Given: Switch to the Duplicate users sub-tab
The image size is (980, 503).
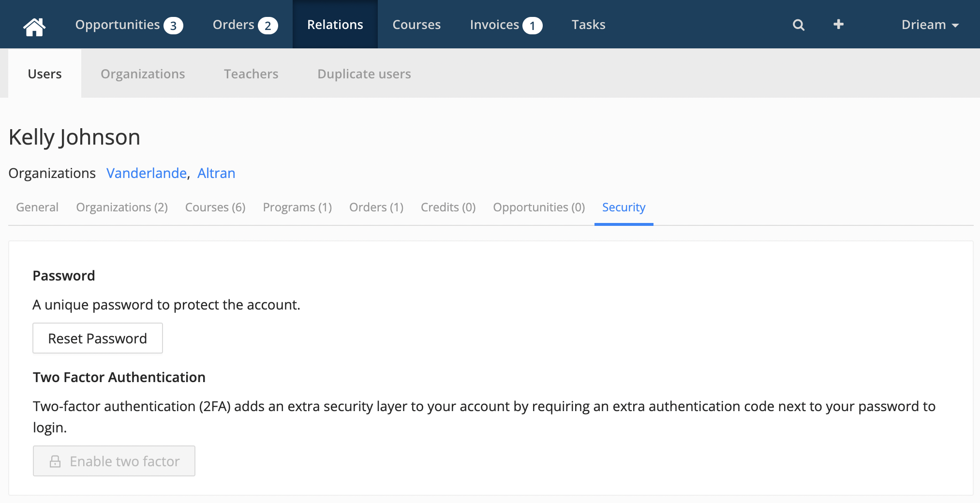Looking at the screenshot, I should point(364,74).
